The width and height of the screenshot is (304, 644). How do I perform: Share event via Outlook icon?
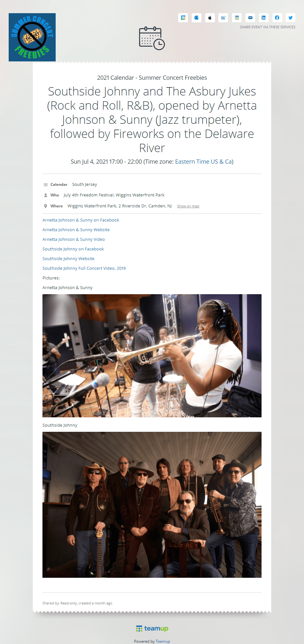(197, 18)
